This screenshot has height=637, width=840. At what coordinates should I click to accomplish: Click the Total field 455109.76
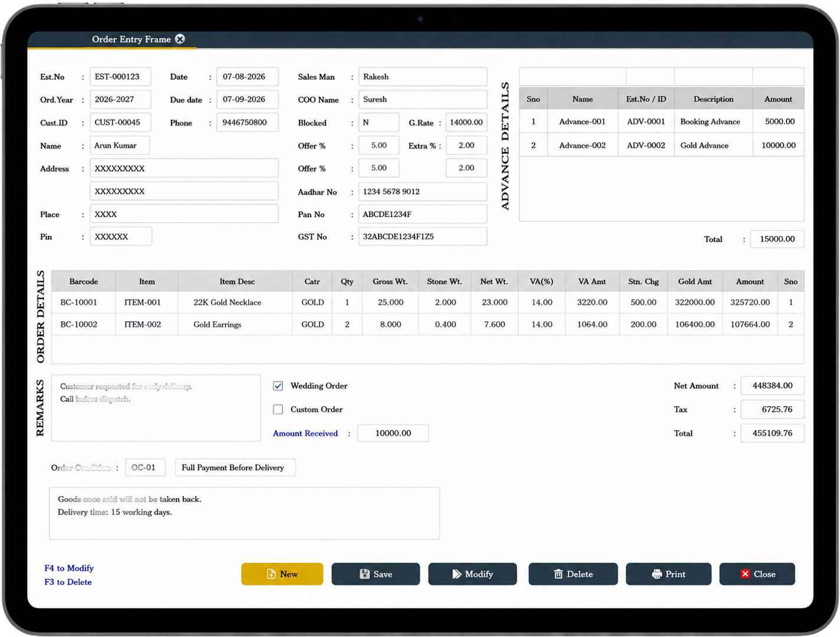coord(772,433)
